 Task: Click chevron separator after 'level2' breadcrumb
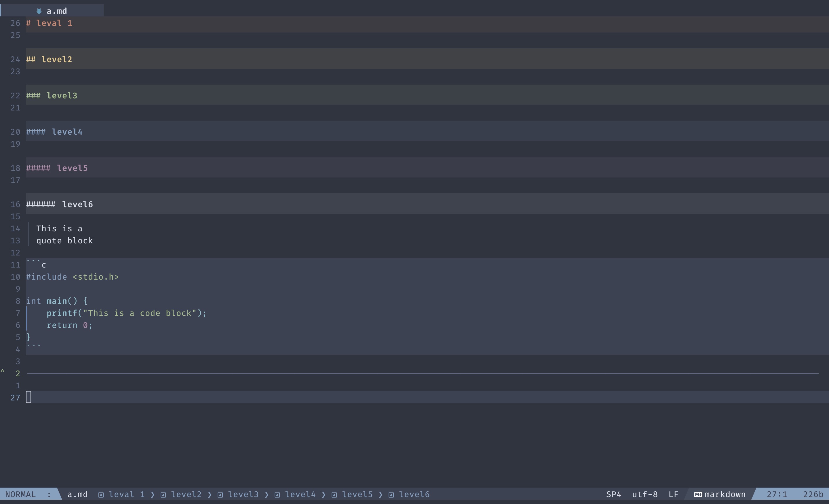click(210, 495)
